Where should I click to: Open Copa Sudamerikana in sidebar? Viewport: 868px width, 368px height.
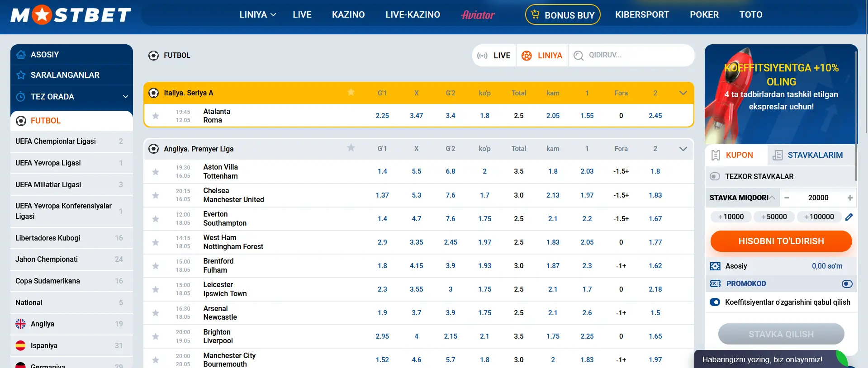pyautogui.click(x=71, y=281)
